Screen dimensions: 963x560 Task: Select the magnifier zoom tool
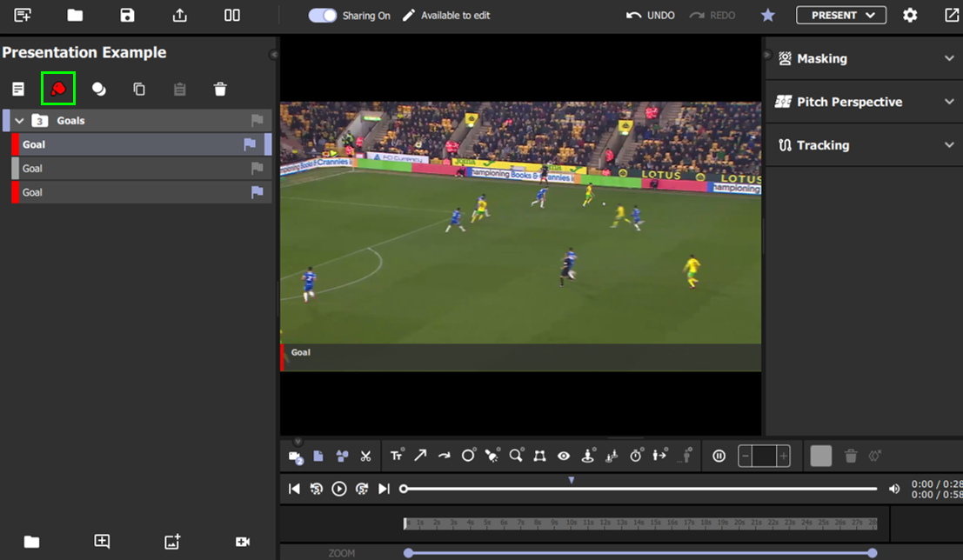(516, 455)
